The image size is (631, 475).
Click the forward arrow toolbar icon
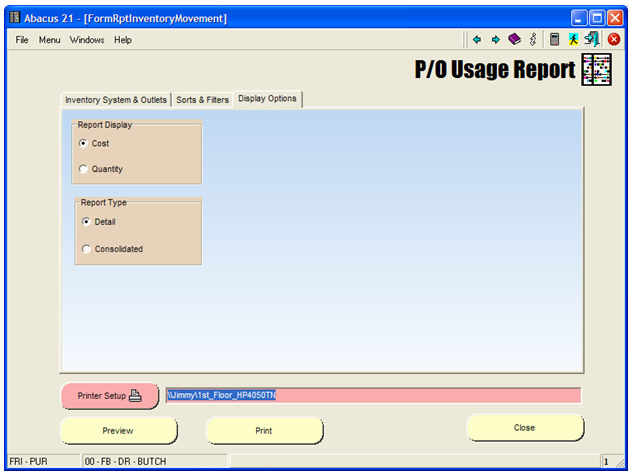(495, 40)
